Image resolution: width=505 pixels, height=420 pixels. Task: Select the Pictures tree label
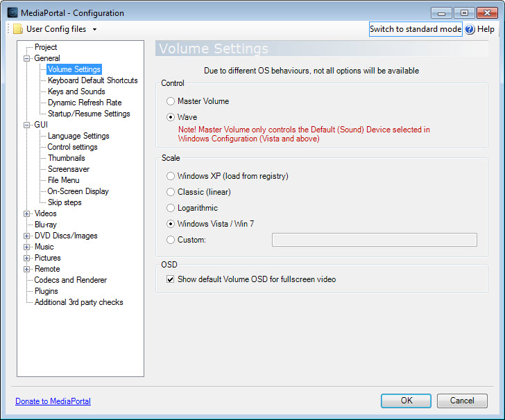(x=48, y=258)
